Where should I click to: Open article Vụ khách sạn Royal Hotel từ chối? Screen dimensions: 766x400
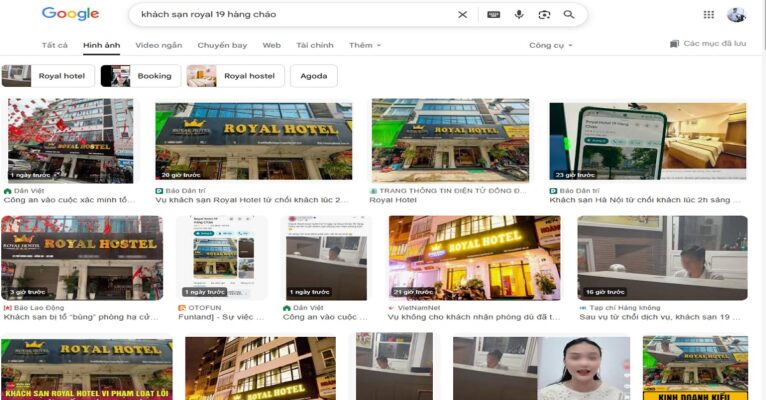pos(252,200)
